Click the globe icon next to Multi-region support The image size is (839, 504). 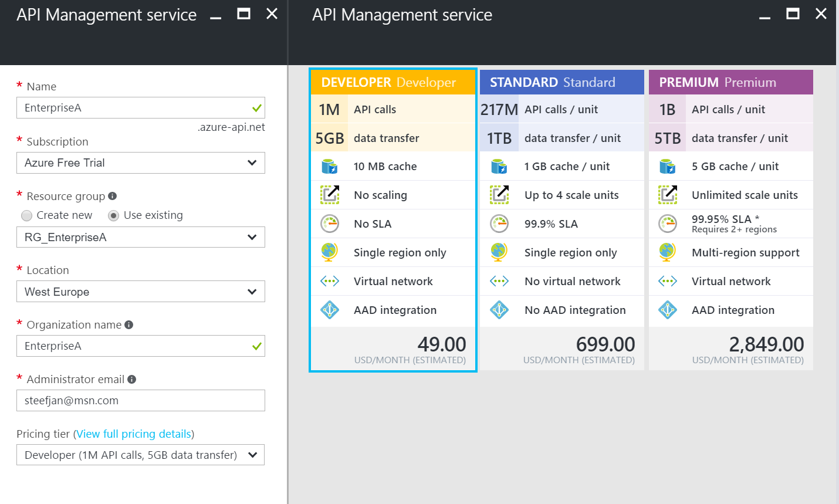click(x=668, y=252)
